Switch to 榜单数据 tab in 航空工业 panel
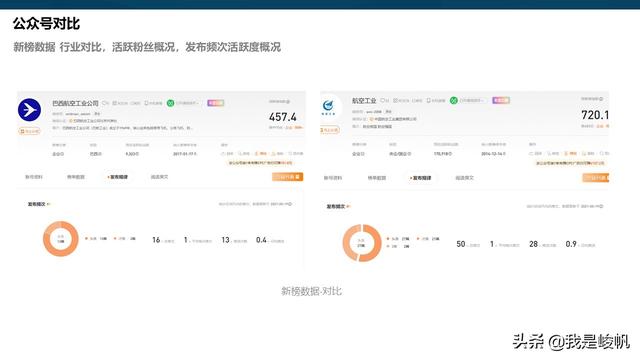Viewport: 640px width, 360px height. click(x=377, y=178)
